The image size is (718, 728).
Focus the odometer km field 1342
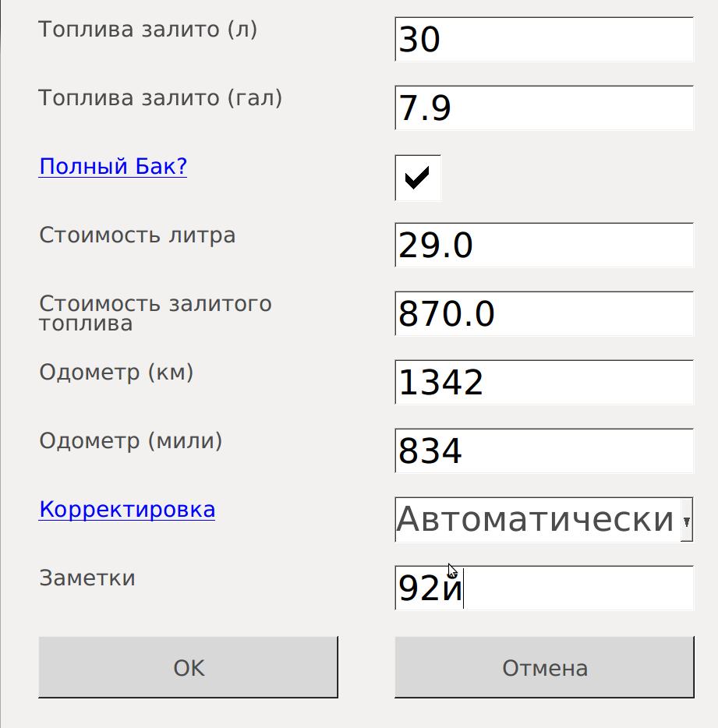point(544,383)
